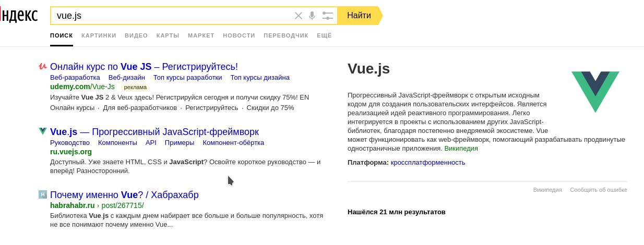Open the кроссплатформенность platform link
Image resolution: width=644 pixels, height=245 pixels.
click(x=428, y=163)
